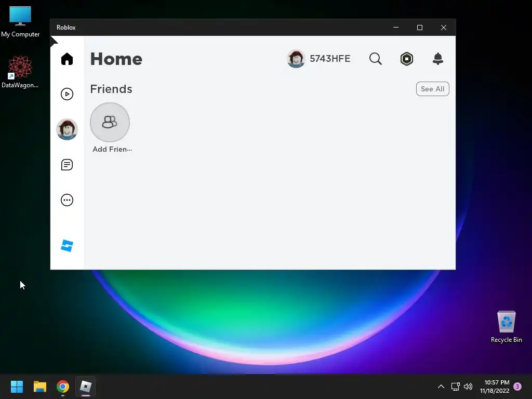532x399 pixels.
Task: Open the avatar page from sidebar
Action: [67, 129]
